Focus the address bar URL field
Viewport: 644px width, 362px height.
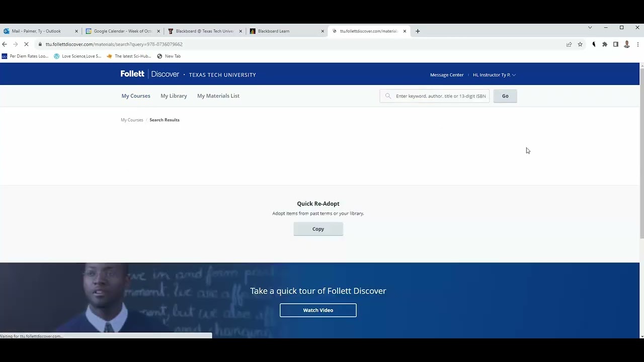tap(302, 44)
